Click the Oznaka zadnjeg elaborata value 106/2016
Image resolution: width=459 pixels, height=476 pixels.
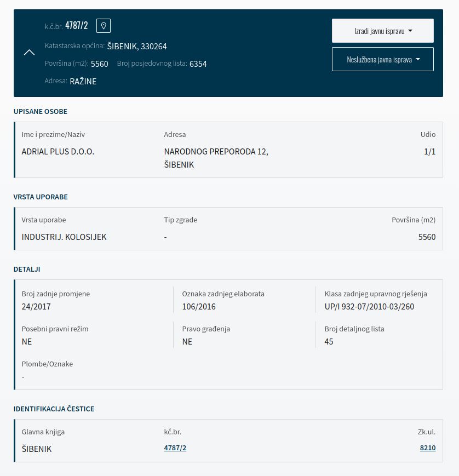[199, 307]
